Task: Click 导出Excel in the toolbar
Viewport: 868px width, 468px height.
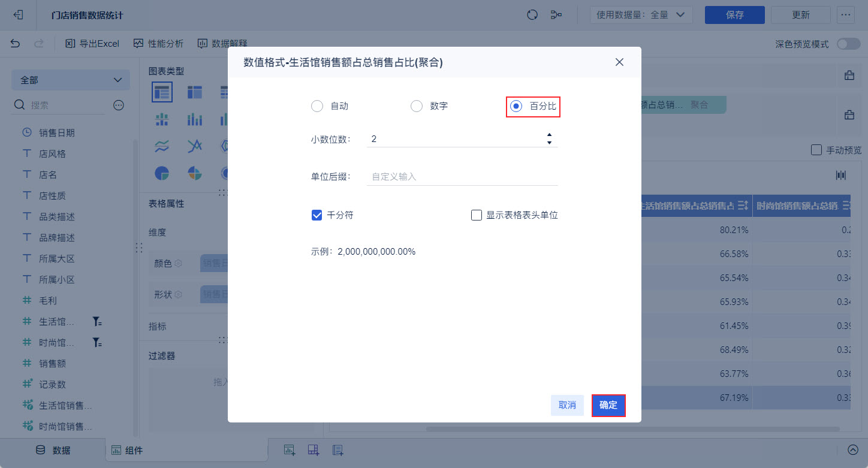Action: coord(92,43)
